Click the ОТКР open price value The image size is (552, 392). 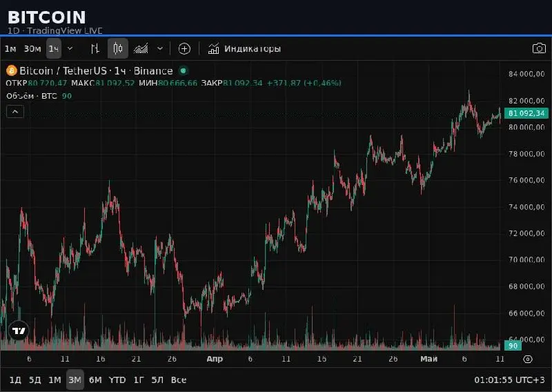pyautogui.click(x=47, y=83)
